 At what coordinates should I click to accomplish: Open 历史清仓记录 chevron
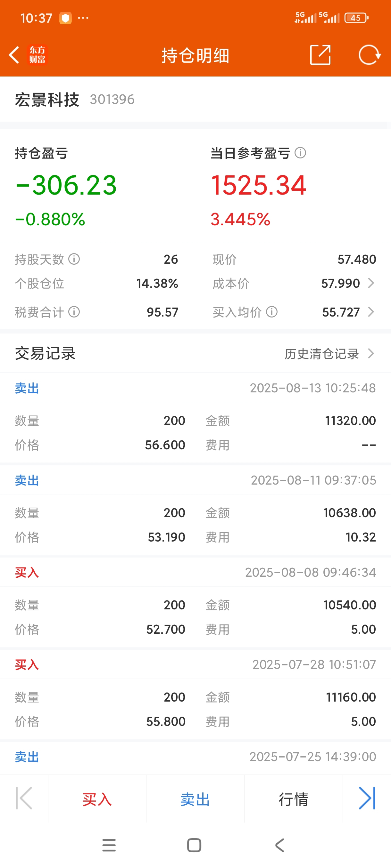(371, 353)
